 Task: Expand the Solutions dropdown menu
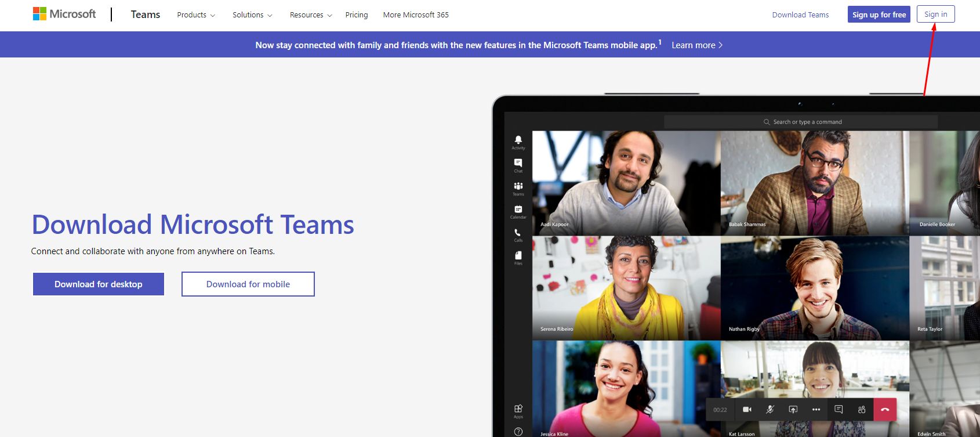[252, 15]
